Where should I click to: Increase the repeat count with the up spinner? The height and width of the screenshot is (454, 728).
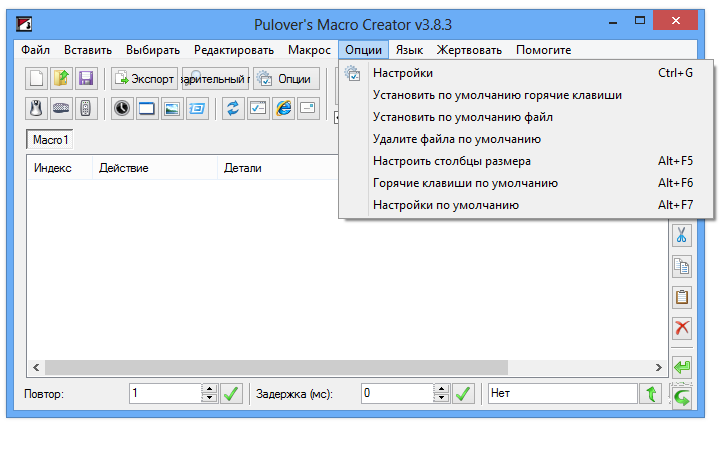pyautogui.click(x=209, y=389)
